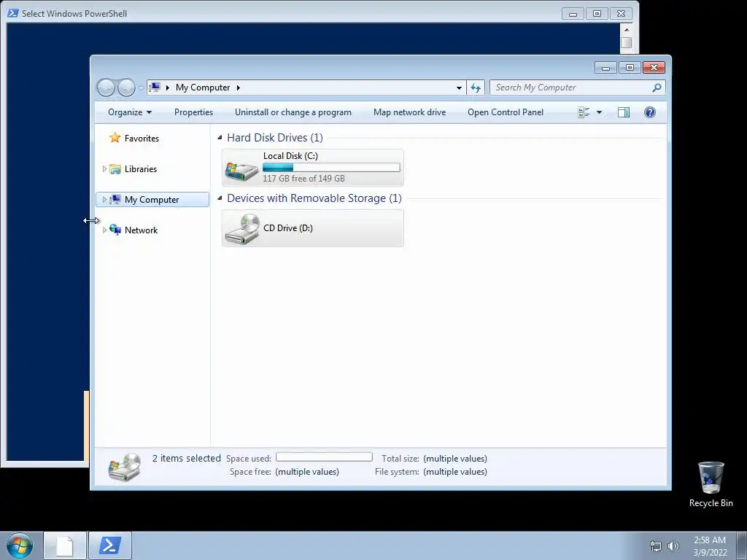
Task: Open the More view options dropdown arrow
Action: (600, 112)
